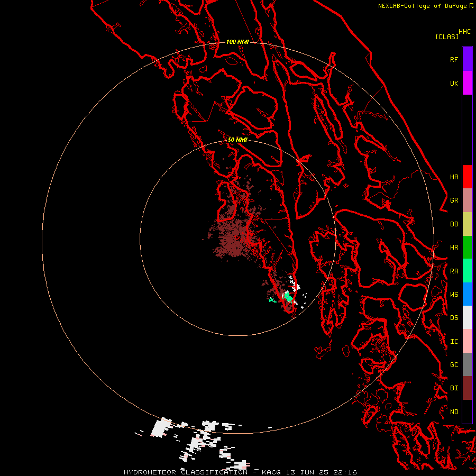Viewport: 476px width, 476px height.
Task: Click the "KACG" station identifier
Action: (x=271, y=472)
